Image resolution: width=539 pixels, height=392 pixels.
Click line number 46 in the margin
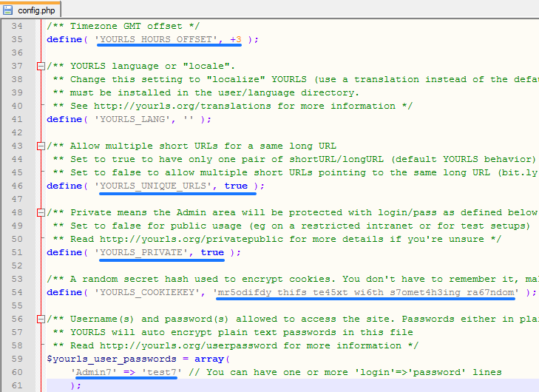17,186
